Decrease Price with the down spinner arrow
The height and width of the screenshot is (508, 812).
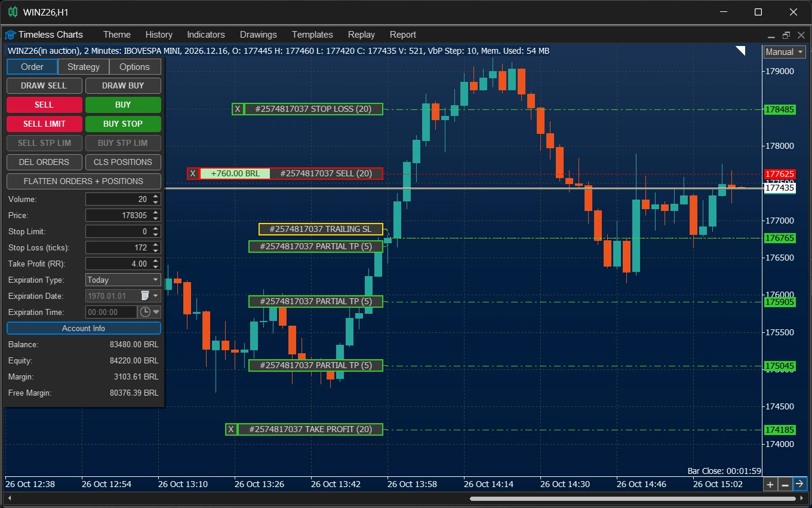156,218
